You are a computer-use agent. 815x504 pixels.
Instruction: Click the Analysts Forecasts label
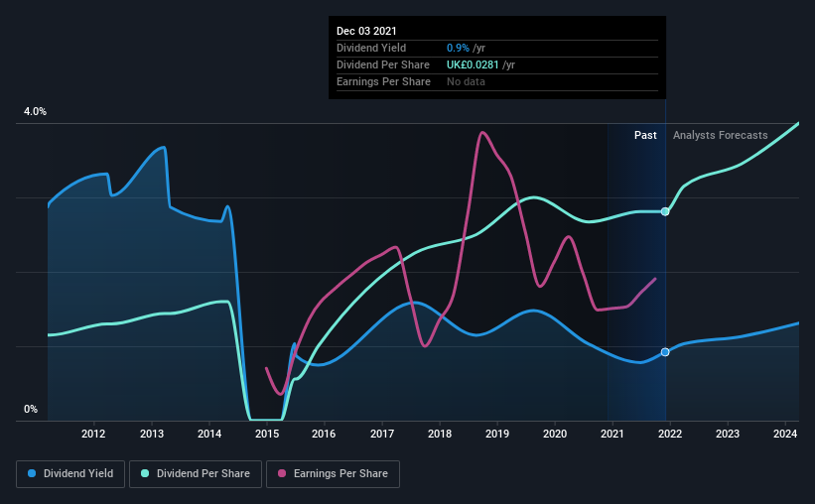721,135
